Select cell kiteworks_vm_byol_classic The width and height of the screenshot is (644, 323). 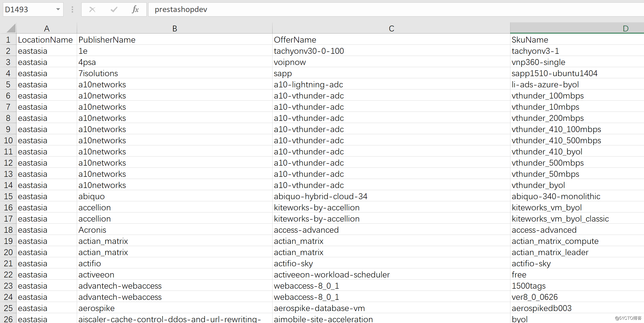pyautogui.click(x=577, y=219)
